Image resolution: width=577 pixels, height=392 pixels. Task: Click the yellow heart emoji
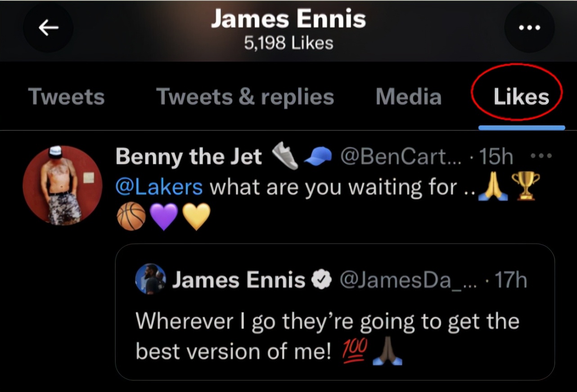click(196, 216)
